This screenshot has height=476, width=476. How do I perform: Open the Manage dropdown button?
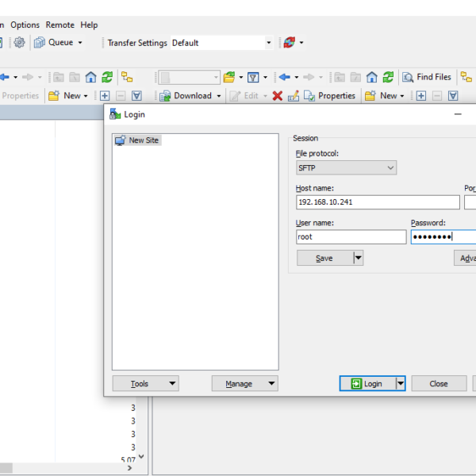coord(244,384)
